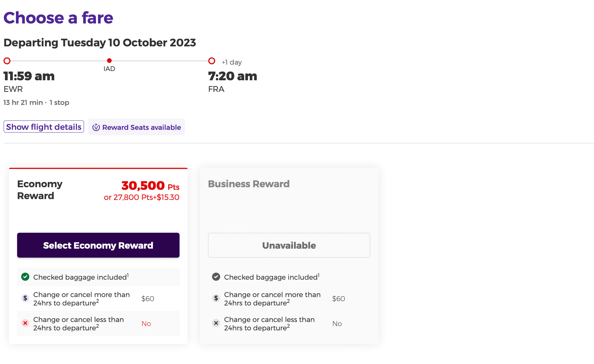Click the EWR departure circle marker
The width and height of the screenshot is (594, 364).
7,61
